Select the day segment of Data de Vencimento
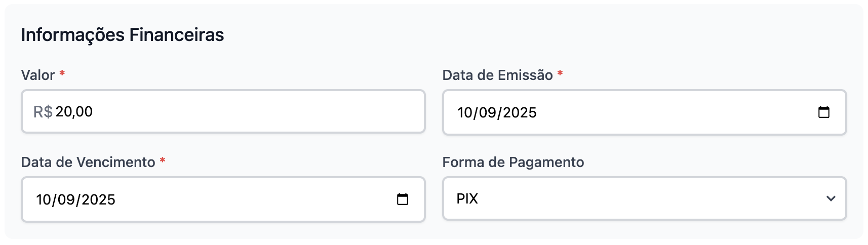Image resolution: width=868 pixels, height=245 pixels. [43, 199]
